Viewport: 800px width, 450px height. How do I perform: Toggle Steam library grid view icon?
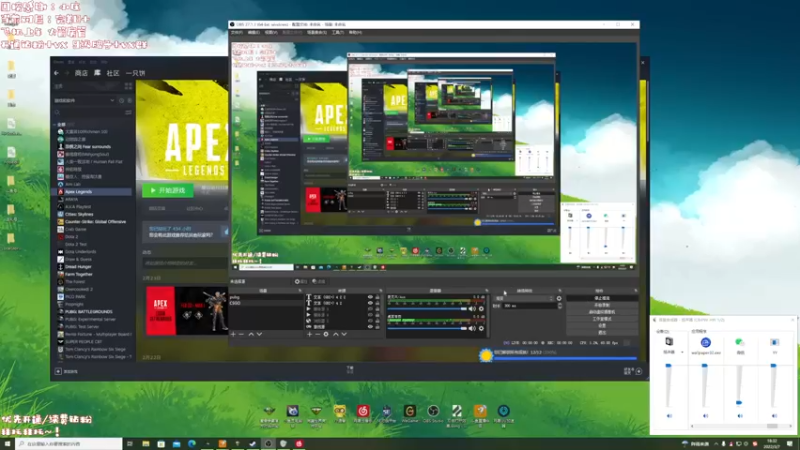tap(128, 86)
